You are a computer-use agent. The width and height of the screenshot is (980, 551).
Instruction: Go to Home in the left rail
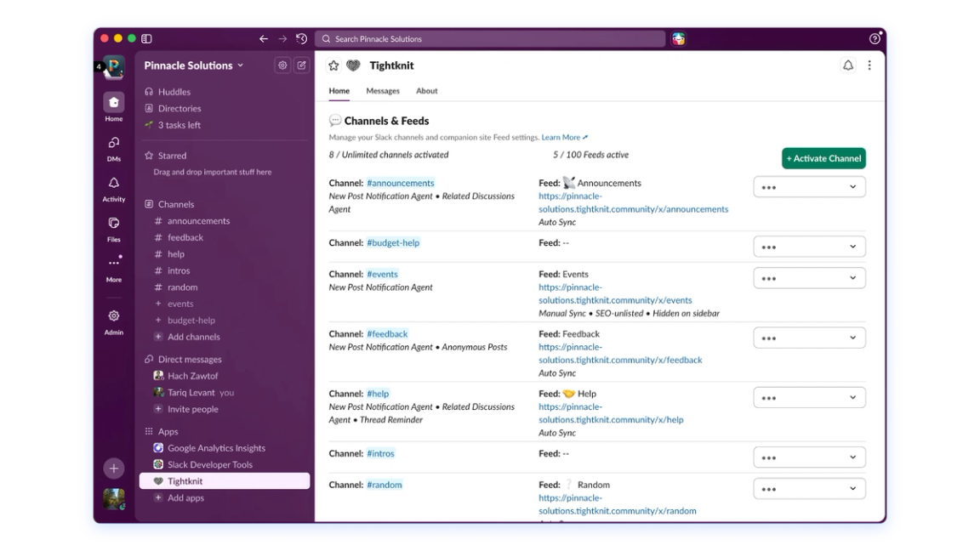114,107
